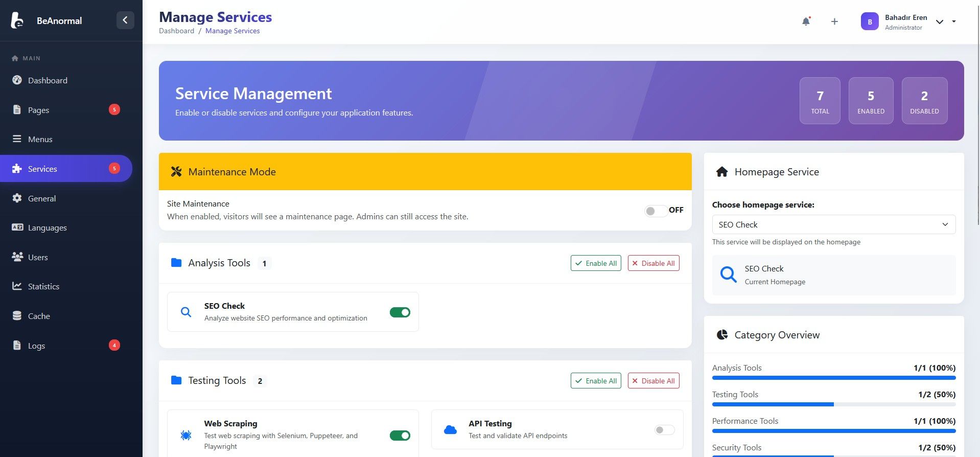The width and height of the screenshot is (980, 457).
Task: Click the Maintenance Mode tools icon
Action: (x=176, y=172)
